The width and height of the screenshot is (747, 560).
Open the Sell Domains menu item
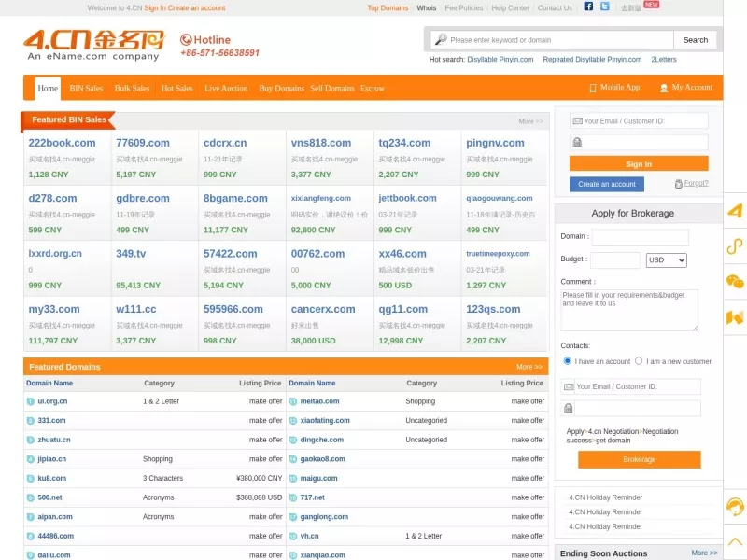(332, 88)
